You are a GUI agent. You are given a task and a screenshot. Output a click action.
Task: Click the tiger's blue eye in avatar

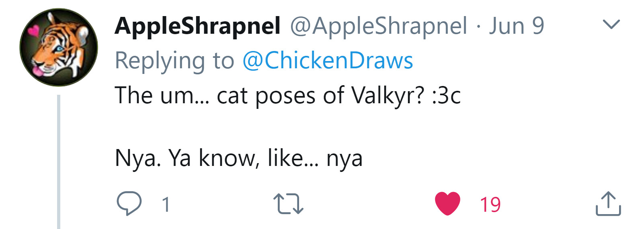(x=59, y=49)
